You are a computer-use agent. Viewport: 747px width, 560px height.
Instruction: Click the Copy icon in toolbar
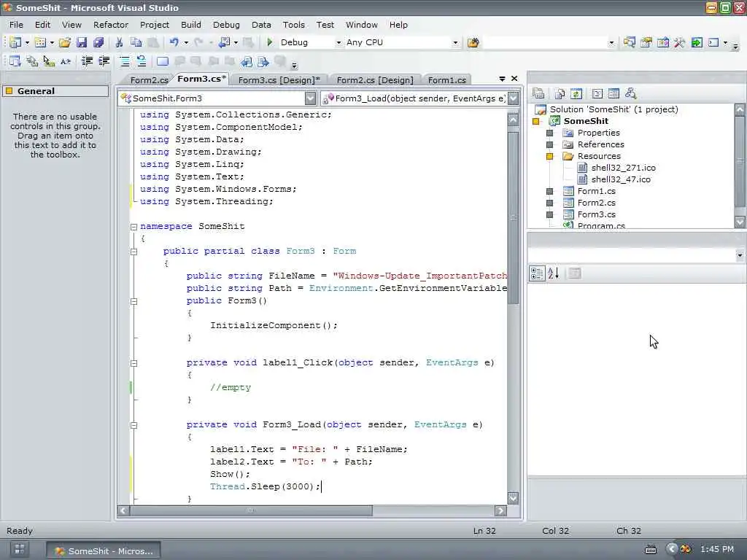click(x=136, y=42)
